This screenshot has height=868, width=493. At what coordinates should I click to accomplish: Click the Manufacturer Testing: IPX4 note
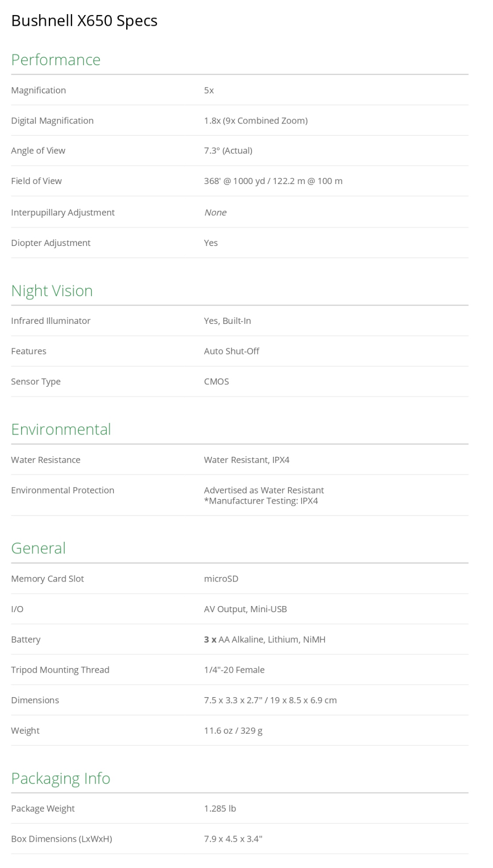(261, 501)
